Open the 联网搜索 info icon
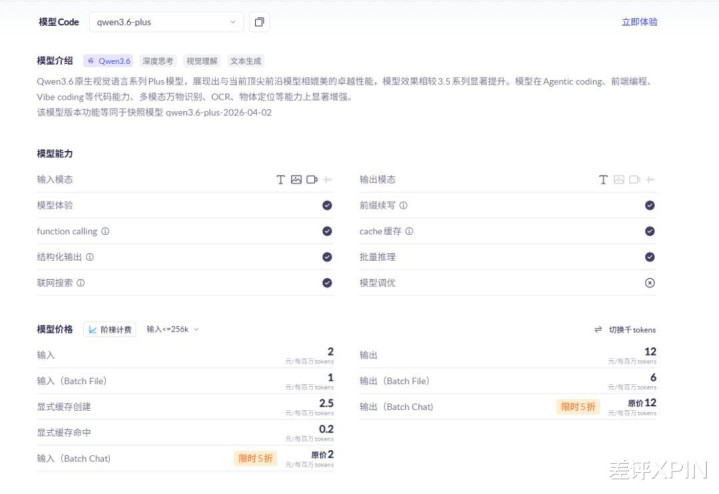The height and width of the screenshot is (494, 719). point(81,283)
